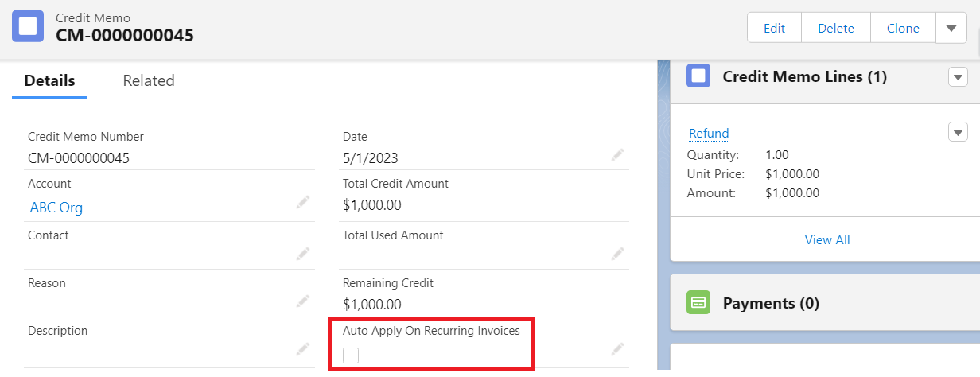
Task: Click View All in Credit Memo Lines
Action: coord(827,239)
